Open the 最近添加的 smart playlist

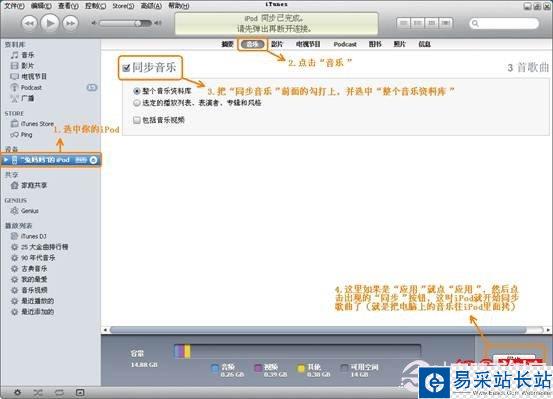(x=37, y=312)
